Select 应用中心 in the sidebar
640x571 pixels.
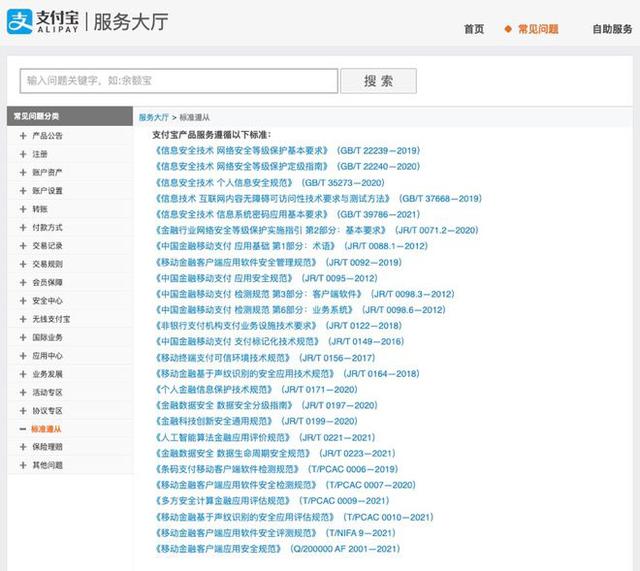coord(47,356)
